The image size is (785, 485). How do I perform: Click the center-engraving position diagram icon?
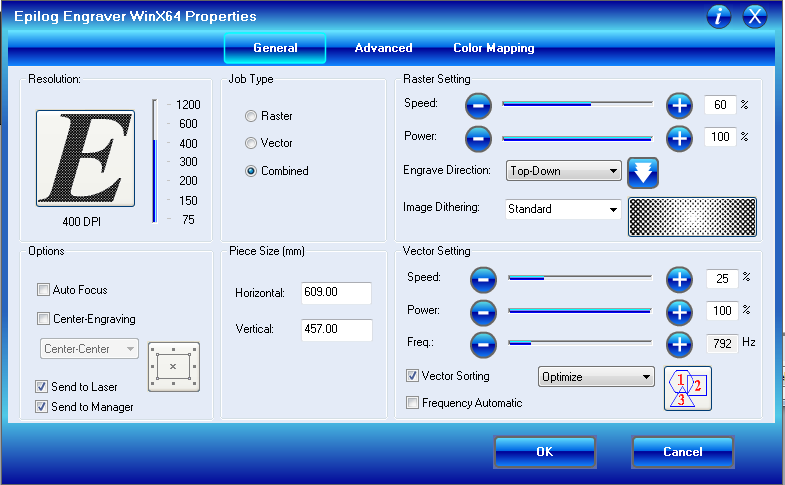click(174, 367)
